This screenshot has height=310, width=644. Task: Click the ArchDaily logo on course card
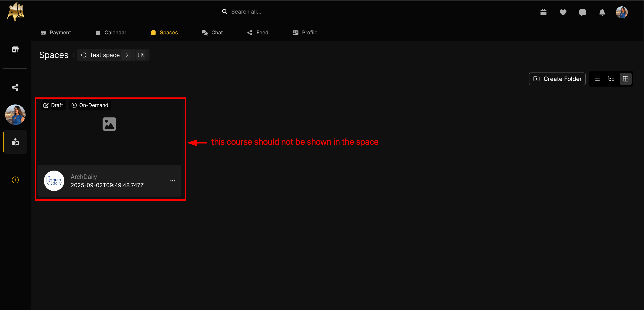[54, 181]
